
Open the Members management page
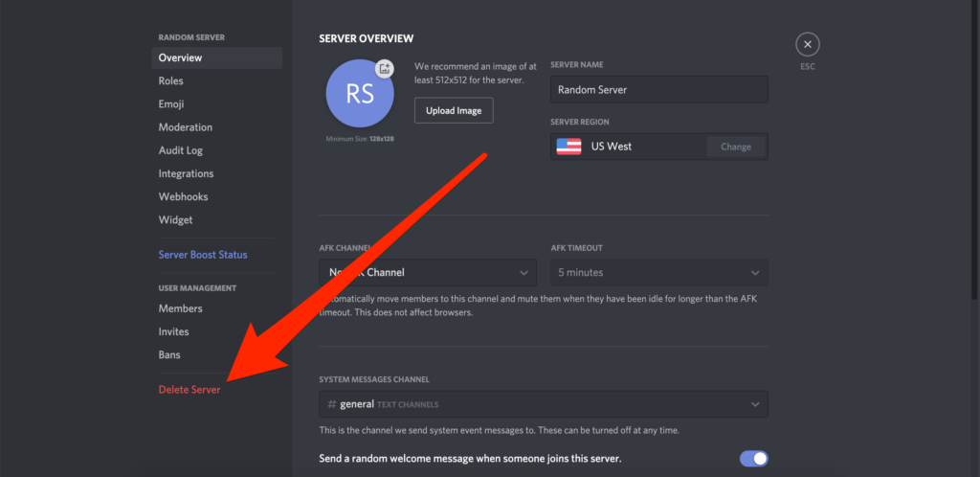point(180,308)
